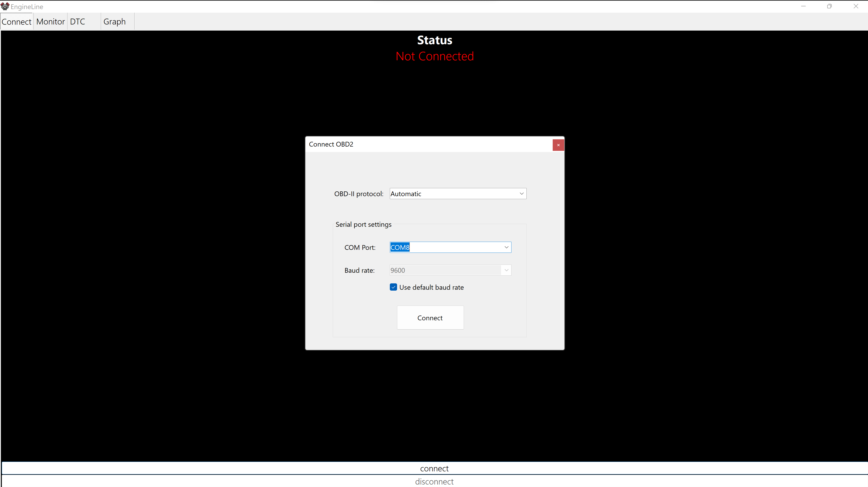The width and height of the screenshot is (868, 487).
Task: Click the Use default baud rate label
Action: point(431,287)
